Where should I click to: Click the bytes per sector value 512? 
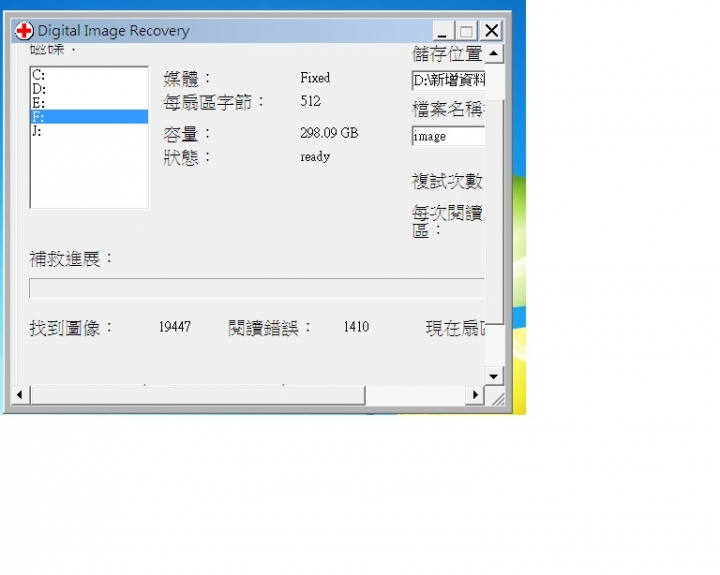click(x=310, y=101)
